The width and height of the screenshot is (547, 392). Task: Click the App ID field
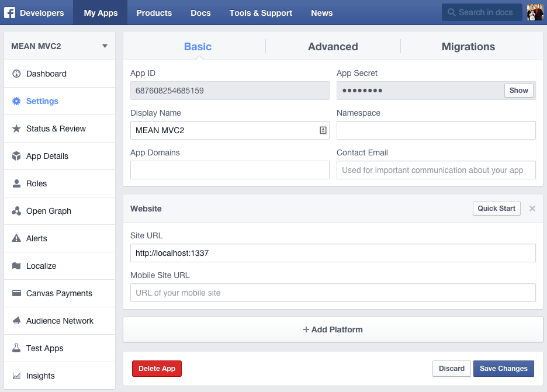pos(230,91)
